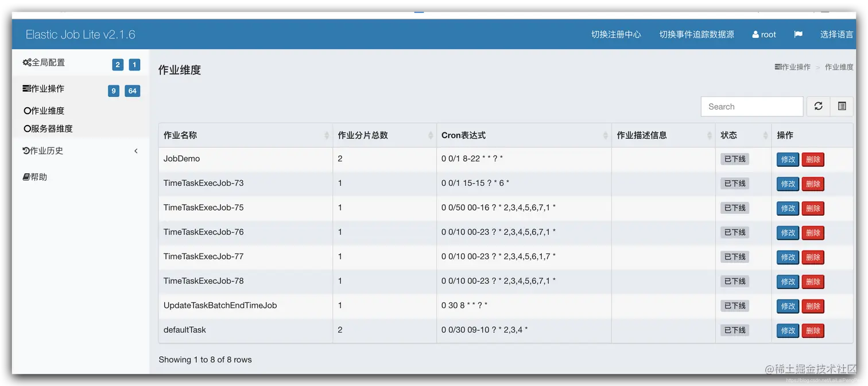Open the 帮助 help sidebar item
The image size is (868, 386).
(x=35, y=177)
